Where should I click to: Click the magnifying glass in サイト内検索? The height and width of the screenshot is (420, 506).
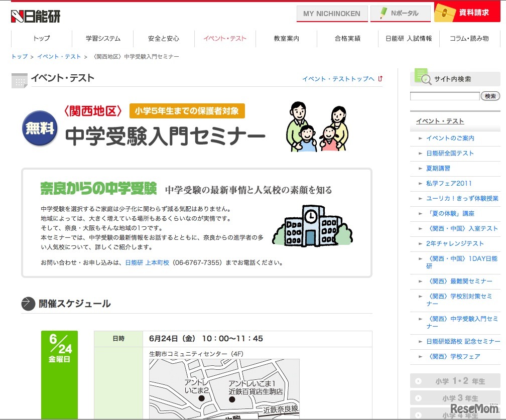tap(427, 79)
